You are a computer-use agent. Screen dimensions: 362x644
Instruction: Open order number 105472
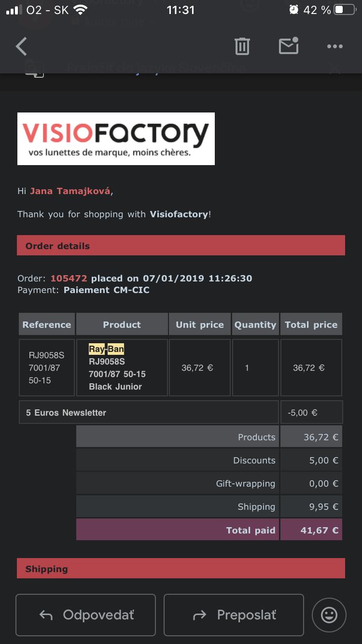[69, 279]
